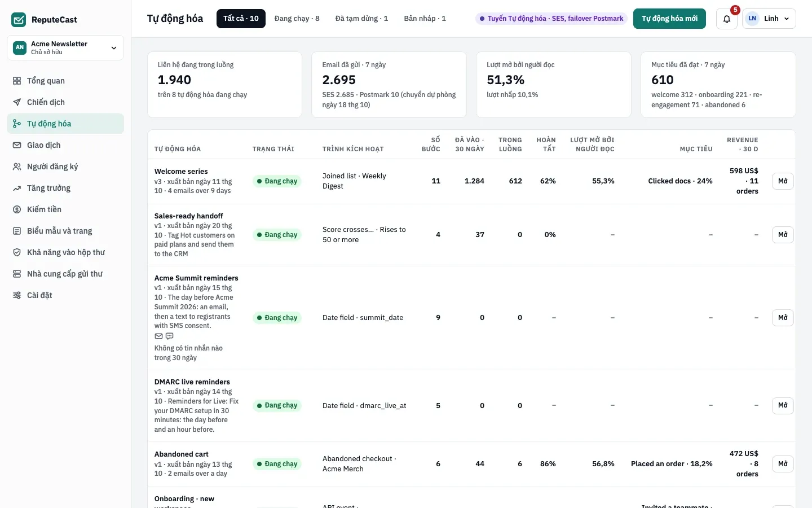Click the DMARC live reminders title
812x508 pixels.
pyautogui.click(x=192, y=382)
